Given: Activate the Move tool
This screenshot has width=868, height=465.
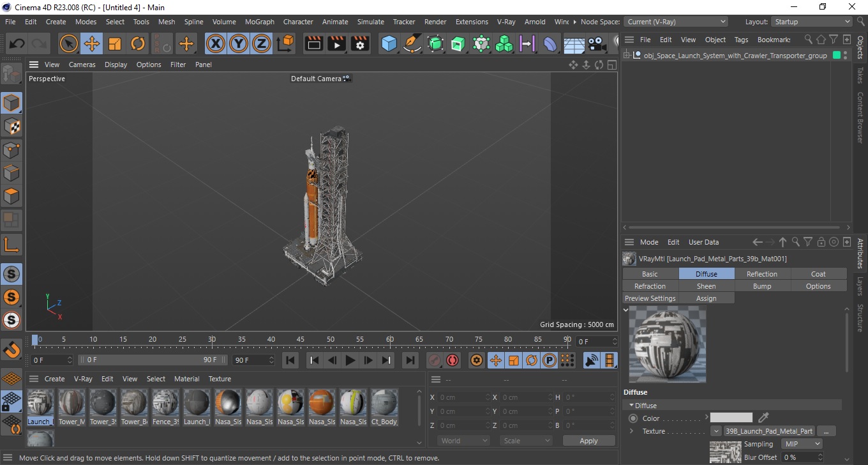Looking at the screenshot, I should [x=92, y=44].
